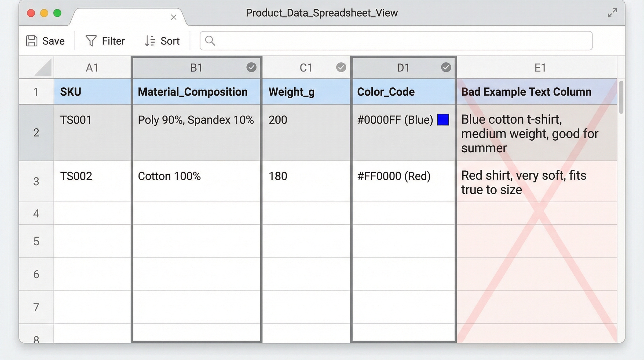
Task: Click the magnifying glass search icon
Action: [x=209, y=40]
